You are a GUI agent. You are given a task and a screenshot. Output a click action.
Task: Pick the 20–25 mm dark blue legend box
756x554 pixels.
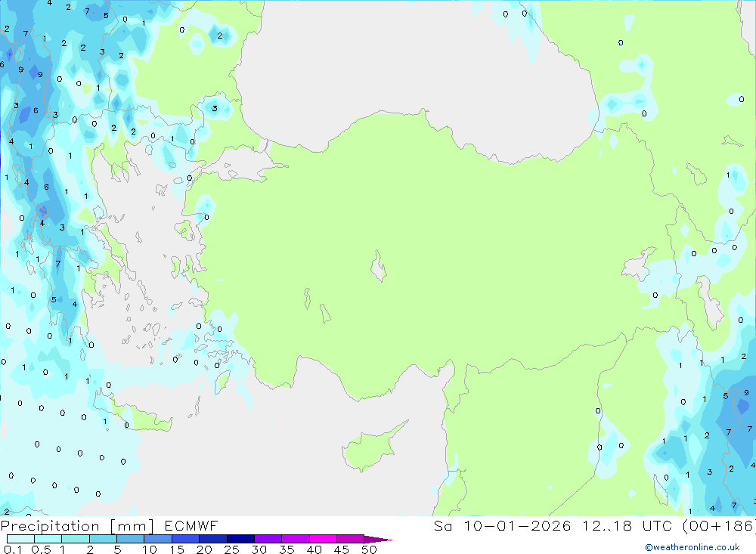212,539
